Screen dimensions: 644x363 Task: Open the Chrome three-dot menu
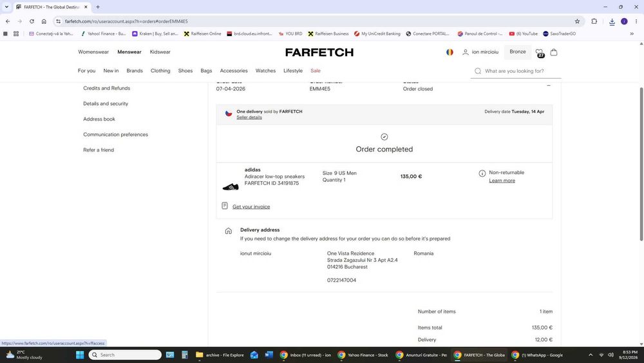click(x=636, y=21)
